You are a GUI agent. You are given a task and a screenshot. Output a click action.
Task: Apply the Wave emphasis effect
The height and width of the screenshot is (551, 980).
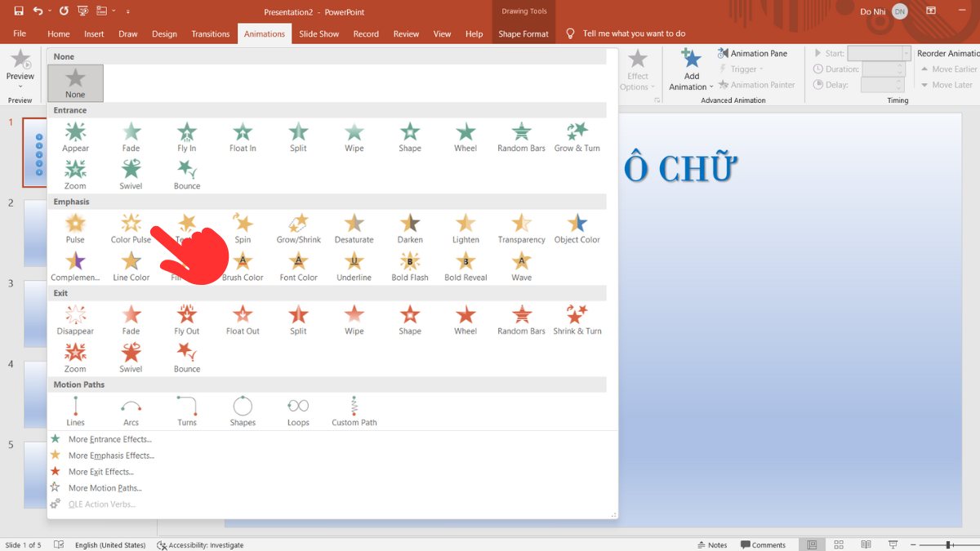pos(521,266)
